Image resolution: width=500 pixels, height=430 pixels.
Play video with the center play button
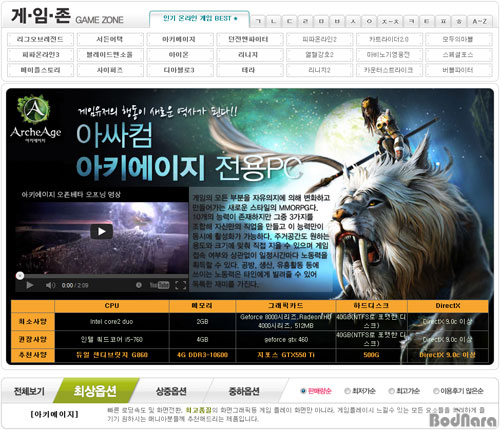[101, 231]
